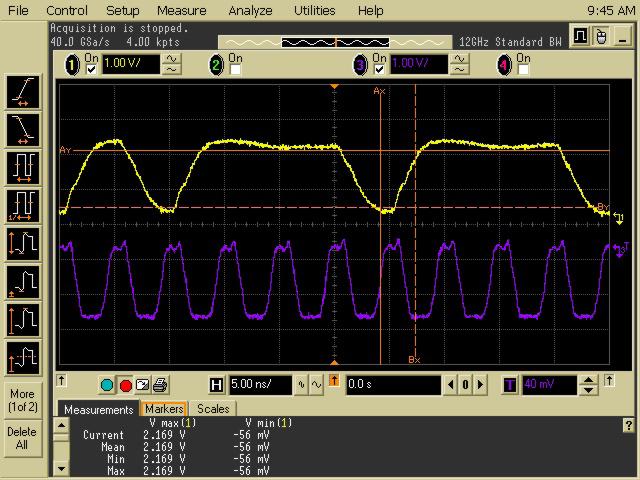Select the V min measurement icon
This screenshot has width=640, height=480.
coord(23,282)
